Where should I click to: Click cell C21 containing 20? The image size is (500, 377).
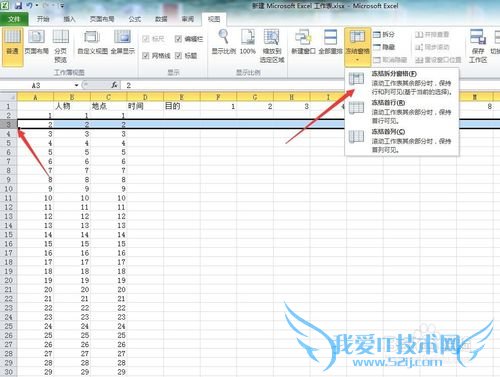coord(109,290)
